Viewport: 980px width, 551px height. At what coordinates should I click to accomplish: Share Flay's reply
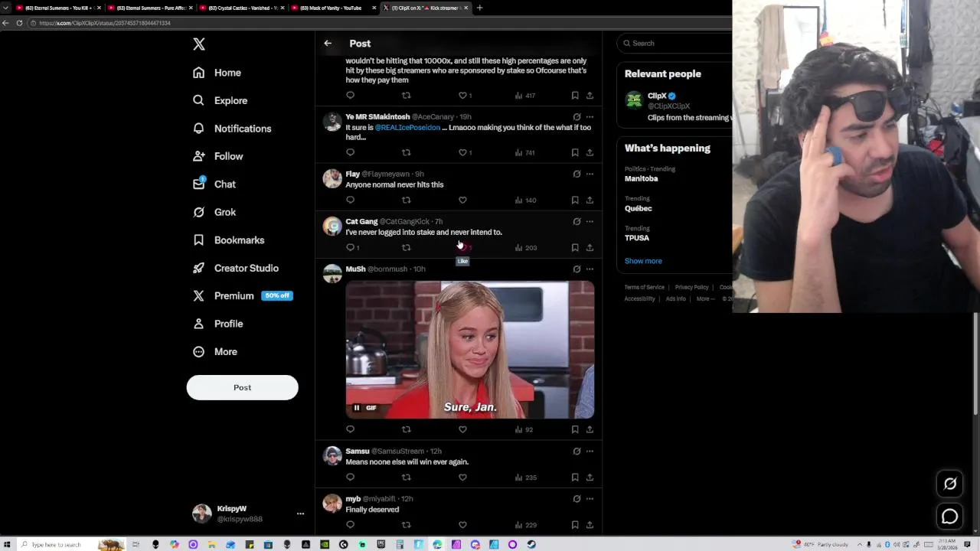point(590,201)
